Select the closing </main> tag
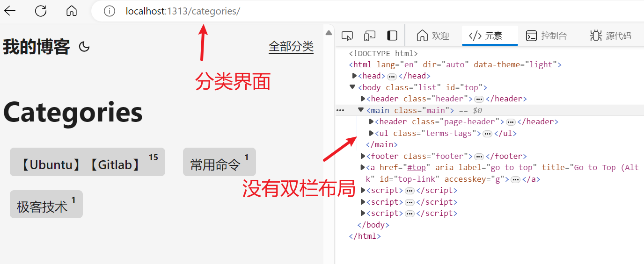Viewport: 644px width, 264px height. click(x=381, y=144)
